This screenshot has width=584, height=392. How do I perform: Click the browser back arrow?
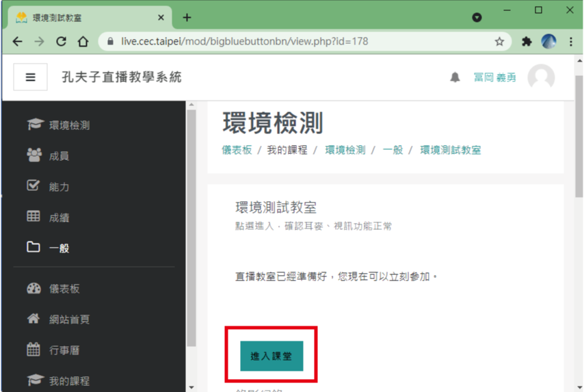(x=17, y=41)
